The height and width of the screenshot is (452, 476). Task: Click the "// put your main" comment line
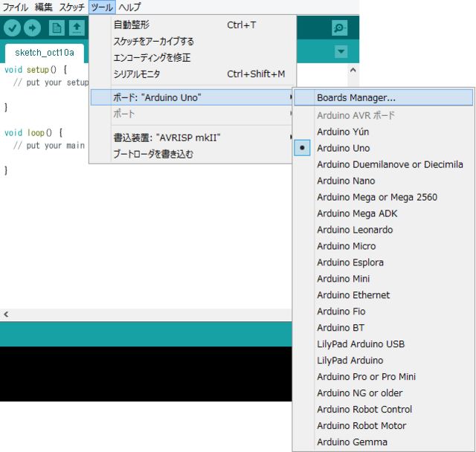(49, 146)
